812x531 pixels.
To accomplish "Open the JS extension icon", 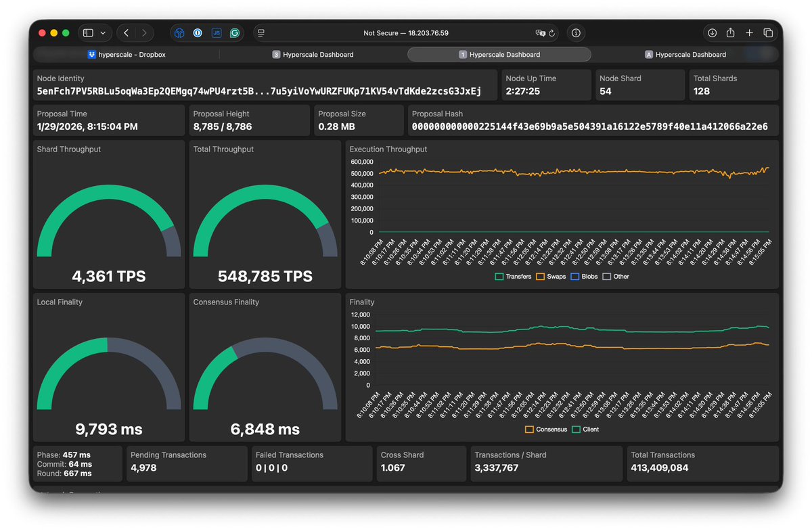I will pyautogui.click(x=217, y=32).
